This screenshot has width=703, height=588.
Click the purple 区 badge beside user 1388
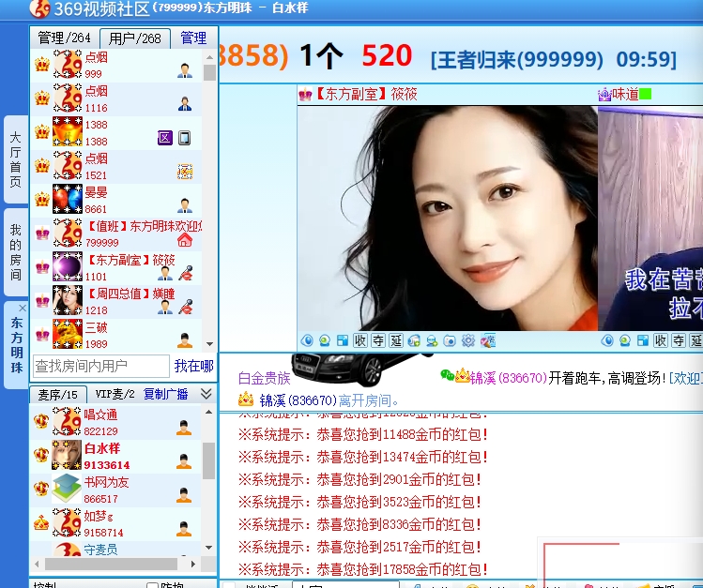pos(165,138)
